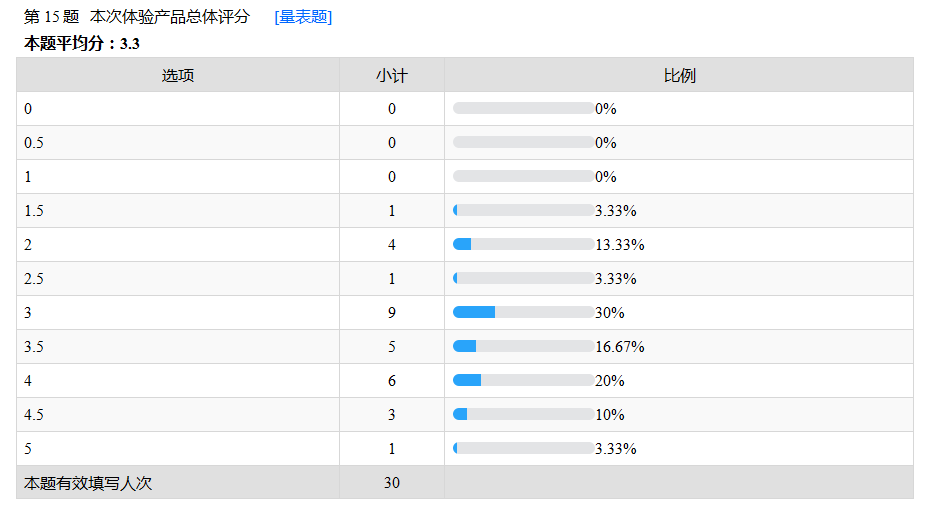The height and width of the screenshot is (510, 928).
Task: Select the option 3.5 row label
Action: coord(34,347)
